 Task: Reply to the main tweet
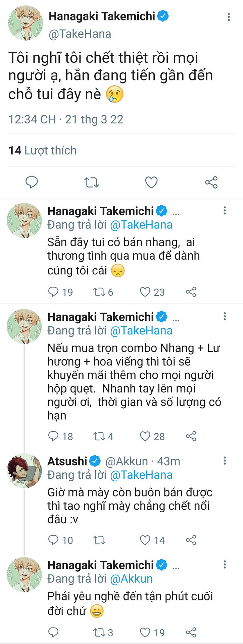32,182
